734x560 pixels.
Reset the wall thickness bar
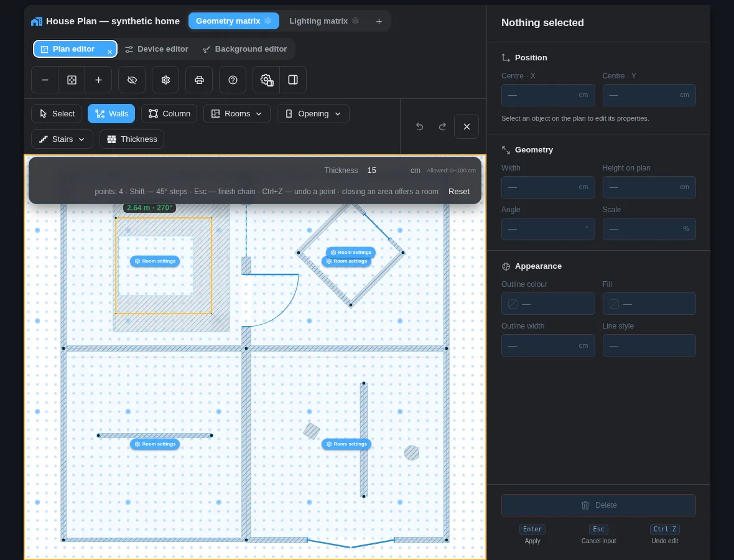tap(459, 192)
